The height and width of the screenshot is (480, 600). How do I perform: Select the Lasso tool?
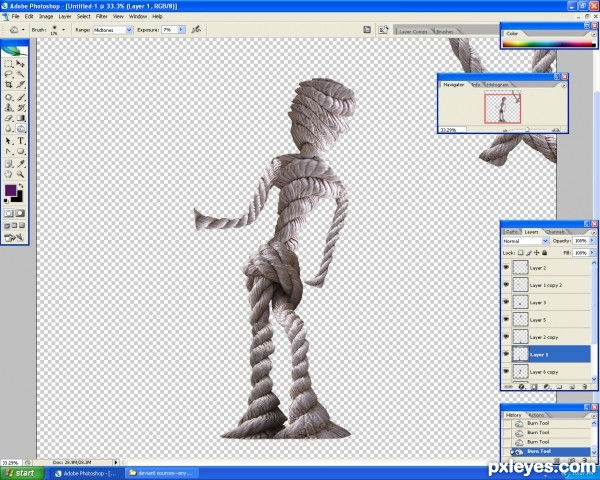9,74
